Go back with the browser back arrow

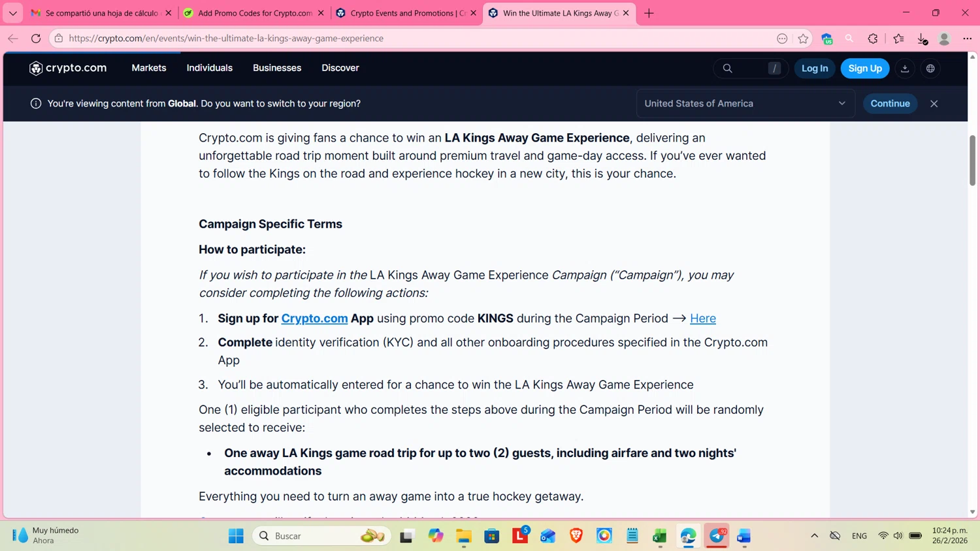(13, 39)
